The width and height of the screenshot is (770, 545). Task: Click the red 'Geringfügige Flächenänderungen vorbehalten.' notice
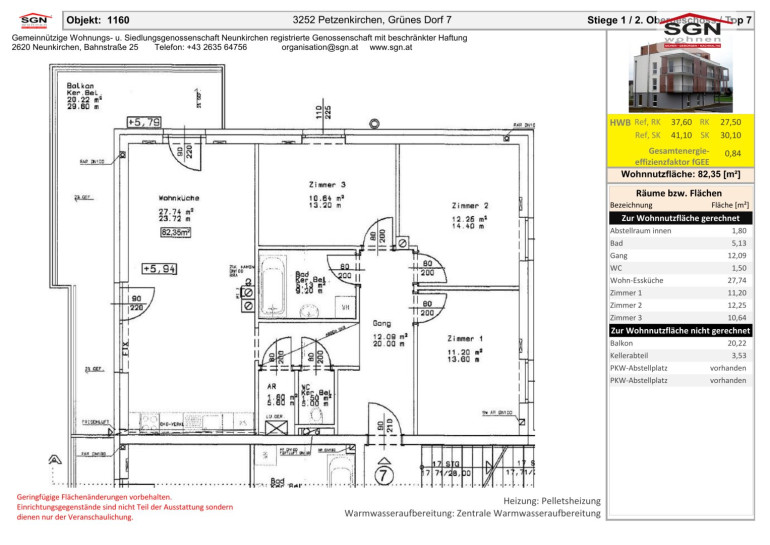click(94, 497)
